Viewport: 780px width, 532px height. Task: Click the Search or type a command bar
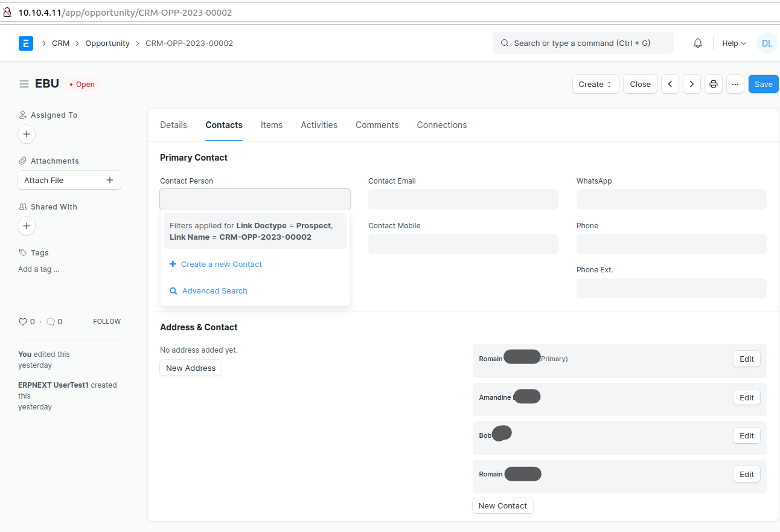[x=583, y=43]
